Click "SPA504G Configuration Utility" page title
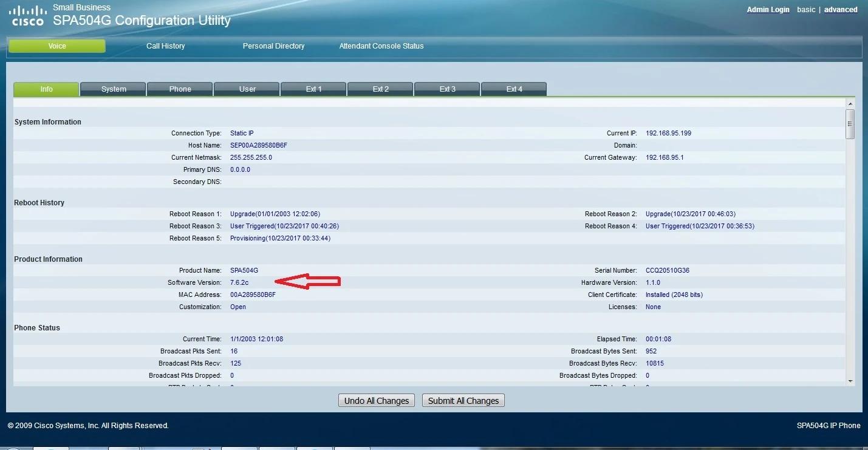The width and height of the screenshot is (868, 450). coord(142,20)
